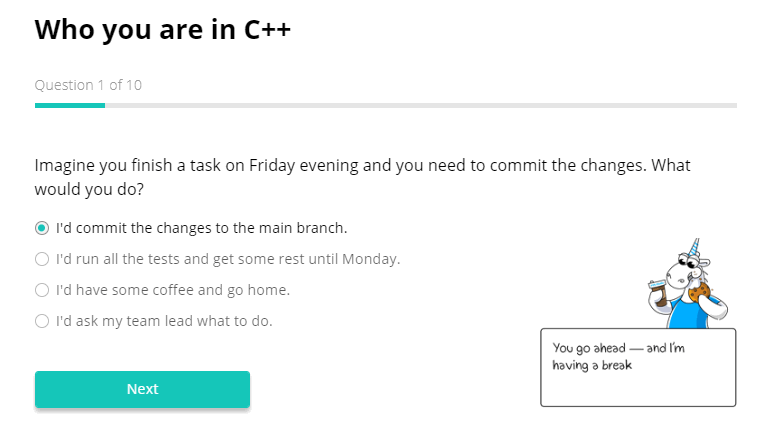This screenshot has width=780, height=430.
Task: Click the "Who you are in C++" heading
Action: (x=163, y=30)
